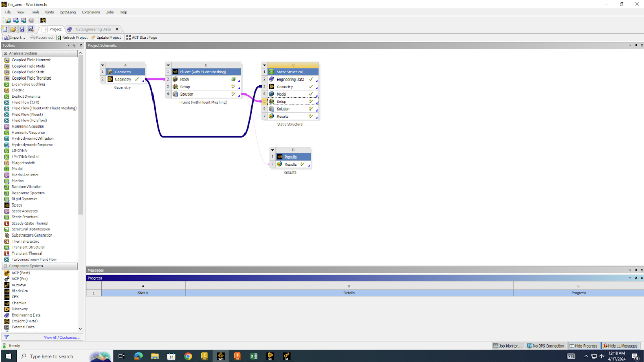
Task: Open system C dropdown arrow
Action: pyautogui.click(x=264, y=65)
